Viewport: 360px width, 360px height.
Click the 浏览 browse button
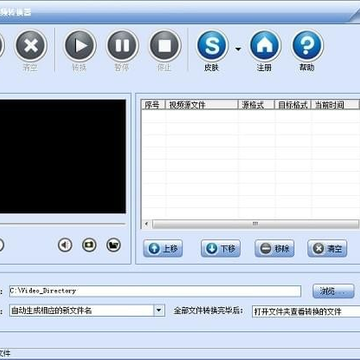pos(333,291)
